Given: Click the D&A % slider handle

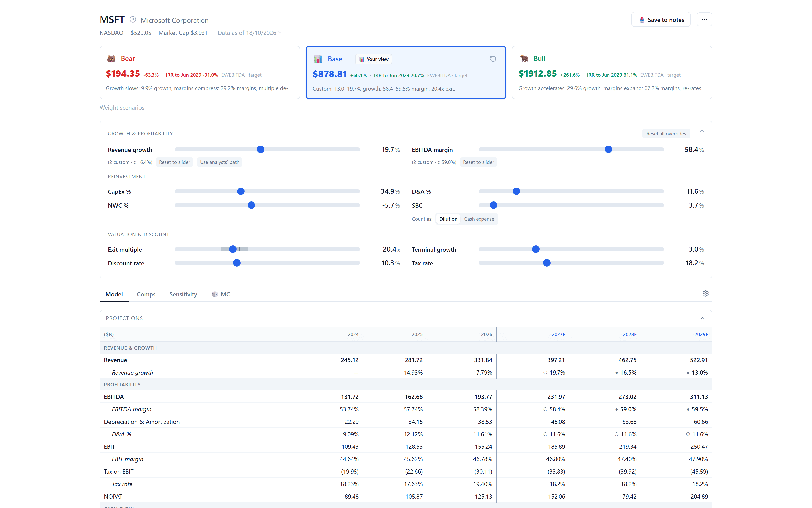Looking at the screenshot, I should pos(516,191).
